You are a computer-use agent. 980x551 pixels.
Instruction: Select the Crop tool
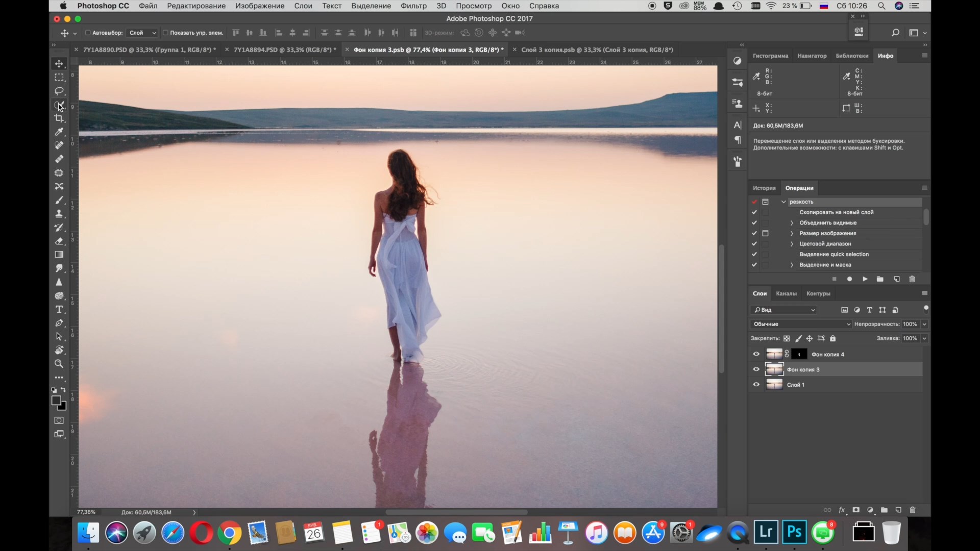tap(59, 118)
